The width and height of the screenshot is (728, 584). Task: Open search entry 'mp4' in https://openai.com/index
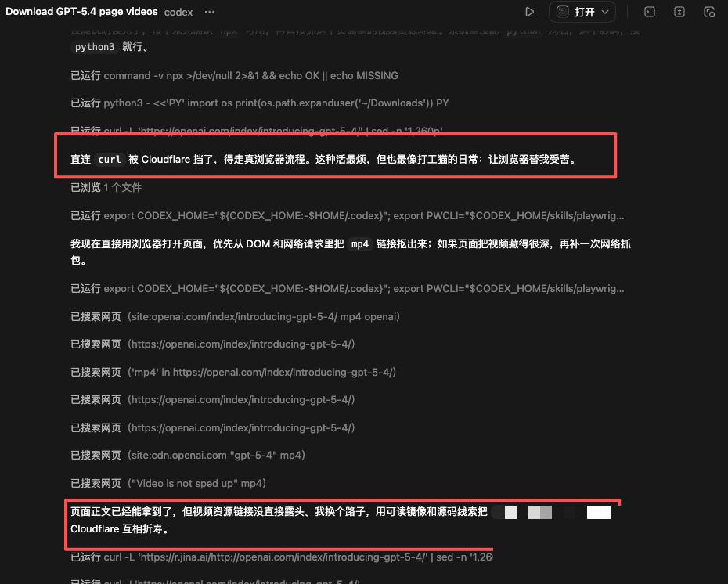tap(233, 372)
